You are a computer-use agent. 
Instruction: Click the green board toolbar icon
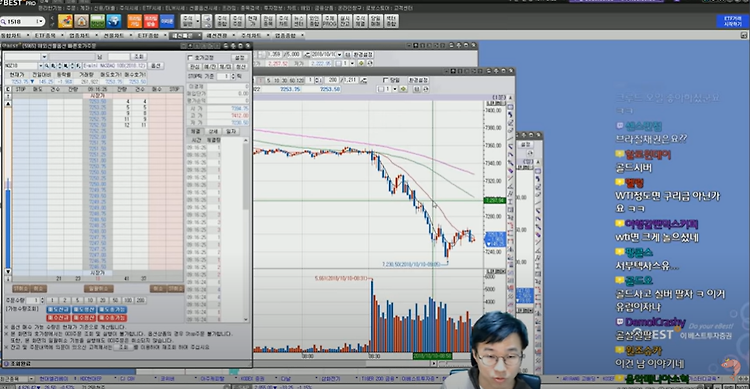pyautogui.click(x=97, y=21)
